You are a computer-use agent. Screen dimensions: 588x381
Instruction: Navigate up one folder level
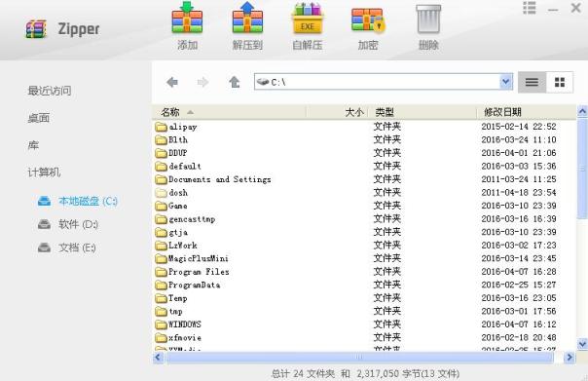tap(235, 82)
